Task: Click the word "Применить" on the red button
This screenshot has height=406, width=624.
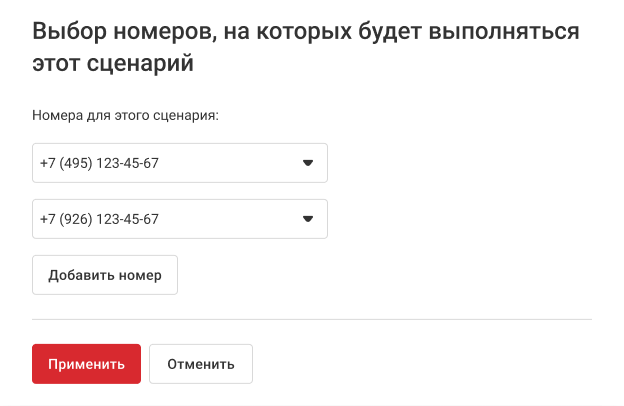Action: [x=86, y=364]
